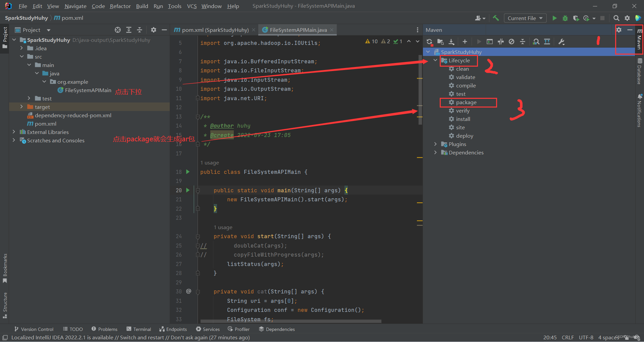Viewport: 644px width, 342px height.
Task: Run the package lifecycle goal
Action: (x=466, y=102)
